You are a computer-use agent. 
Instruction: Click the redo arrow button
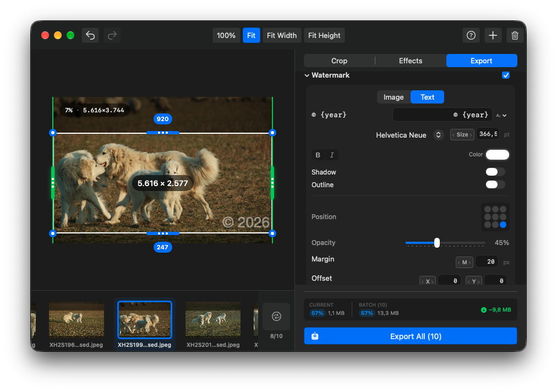112,35
